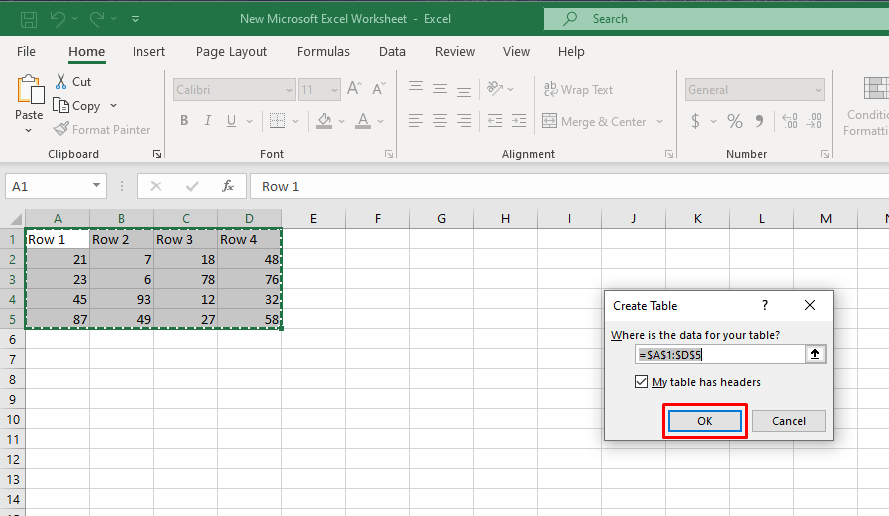Click the Fill Color paint bucket
The height and width of the screenshot is (516, 889).
[323, 121]
